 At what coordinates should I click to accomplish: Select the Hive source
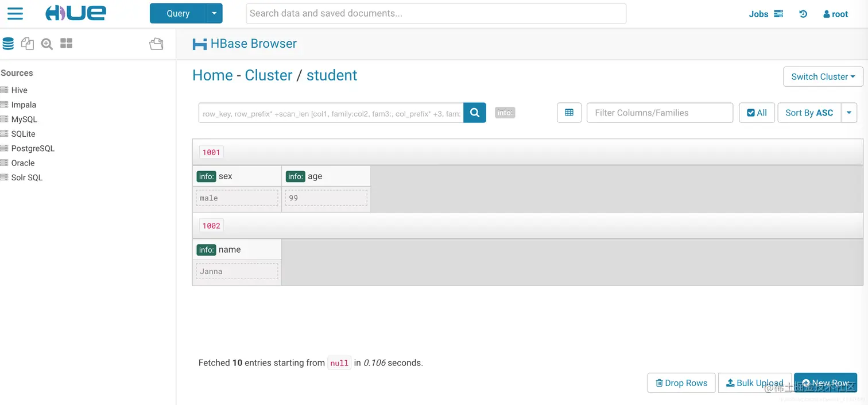(x=19, y=90)
